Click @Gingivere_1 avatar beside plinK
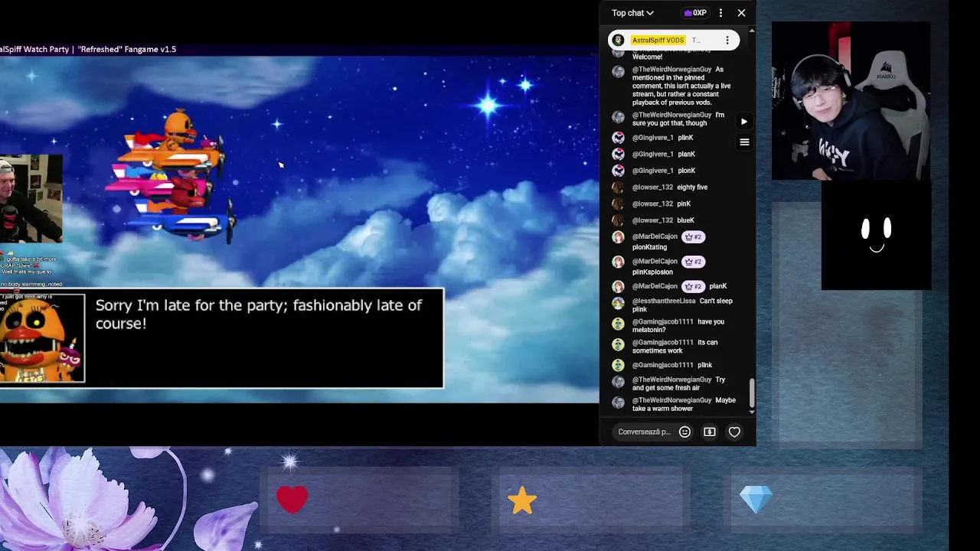 tap(619, 138)
